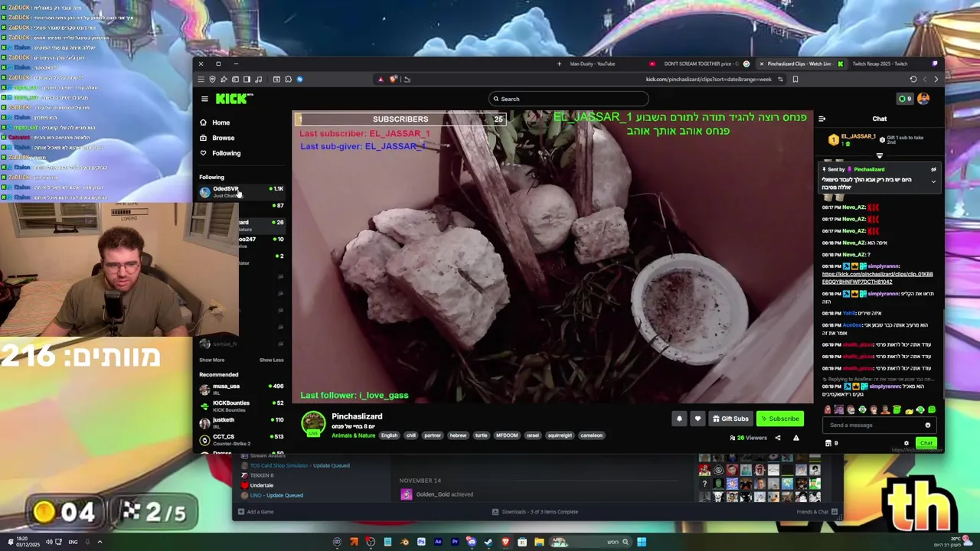Click the report warning triangle icon
Image resolution: width=980 pixels, height=551 pixels.
(x=795, y=439)
